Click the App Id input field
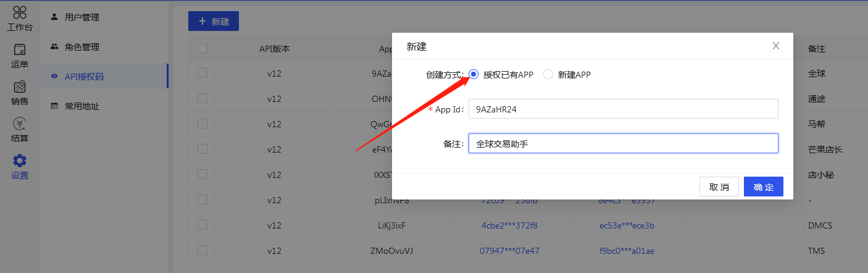The height and width of the screenshot is (273, 868). (622, 109)
